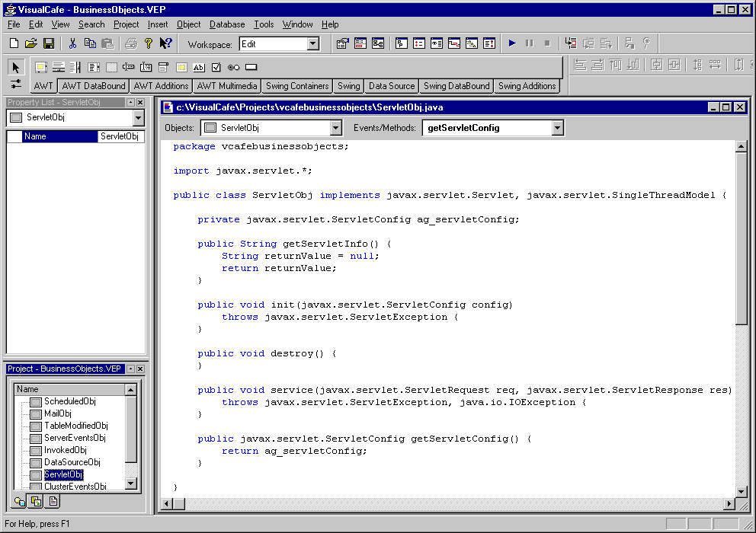Click the Step Into debug icon
The width and height of the screenshot is (756, 533).
click(571, 43)
